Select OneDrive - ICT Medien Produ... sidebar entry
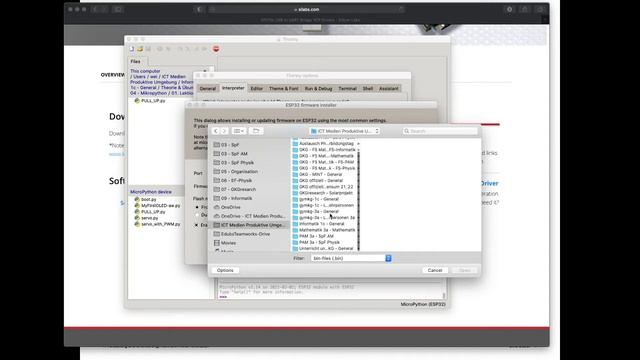Image resolution: width=640 pixels, height=360 pixels. click(249, 216)
